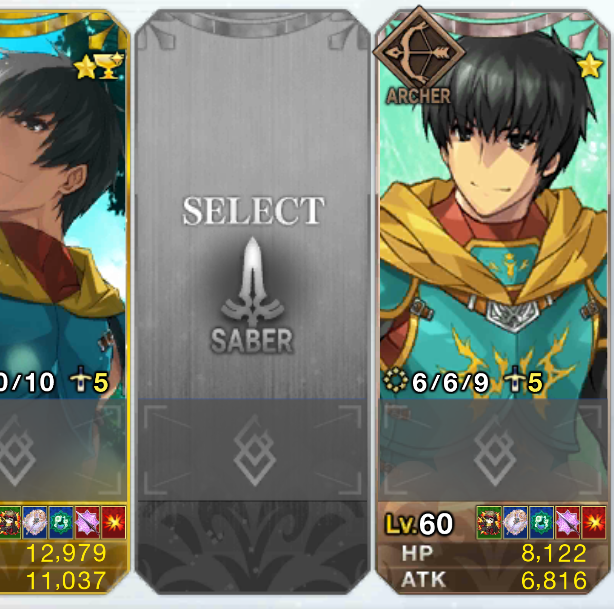Open the empty craft essence slot under Saber
614x609 pixels.
[x=253, y=450]
